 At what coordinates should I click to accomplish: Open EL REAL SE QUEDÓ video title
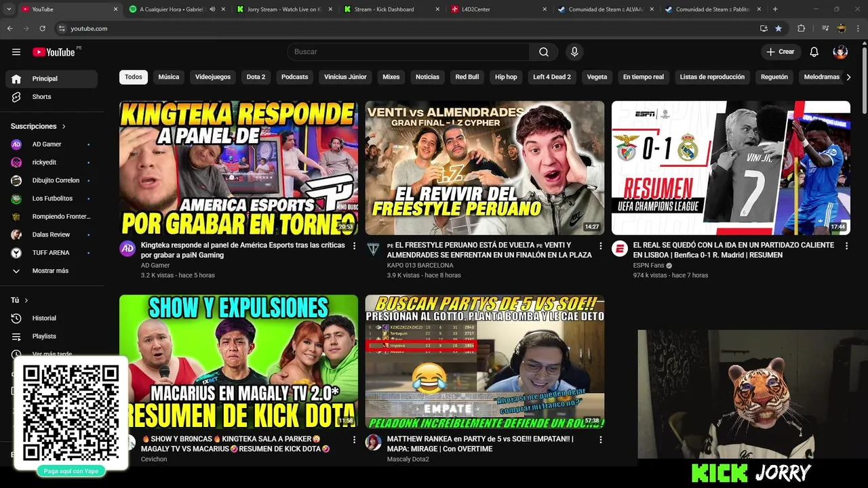[x=734, y=250]
